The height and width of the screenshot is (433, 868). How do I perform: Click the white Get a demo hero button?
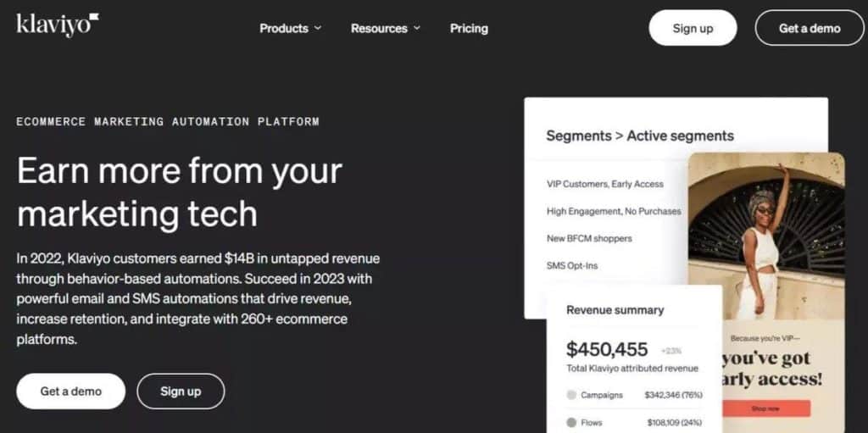click(x=71, y=391)
